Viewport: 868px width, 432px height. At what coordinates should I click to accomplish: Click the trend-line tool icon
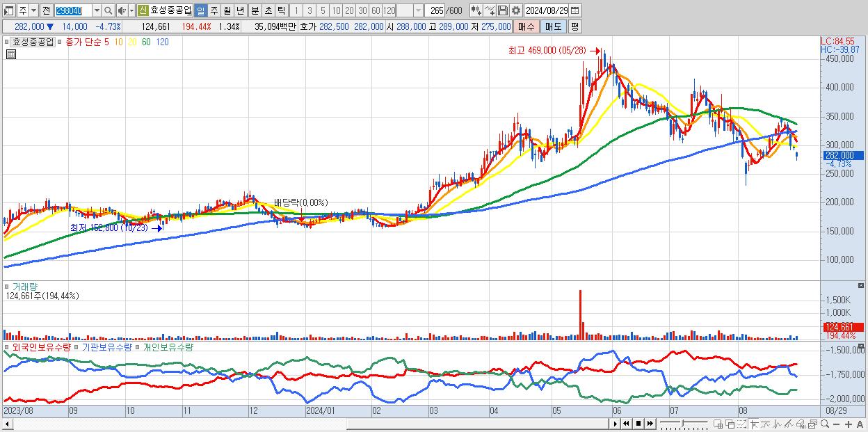tap(766, 424)
